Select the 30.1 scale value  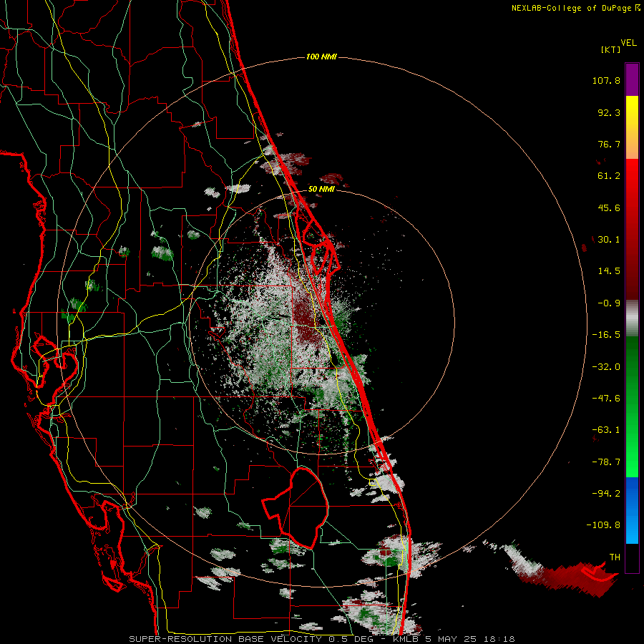pyautogui.click(x=609, y=240)
